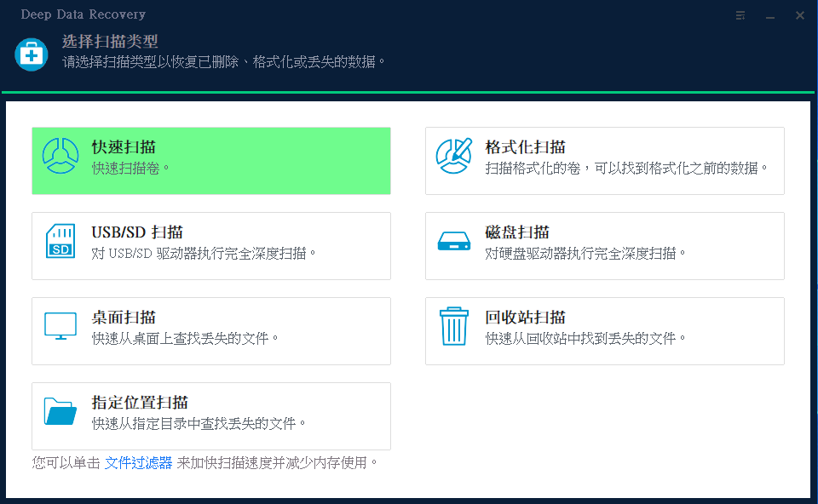Click the Quick Scan (快速扫描) pie icon
The height and width of the screenshot is (504, 818).
click(x=60, y=156)
